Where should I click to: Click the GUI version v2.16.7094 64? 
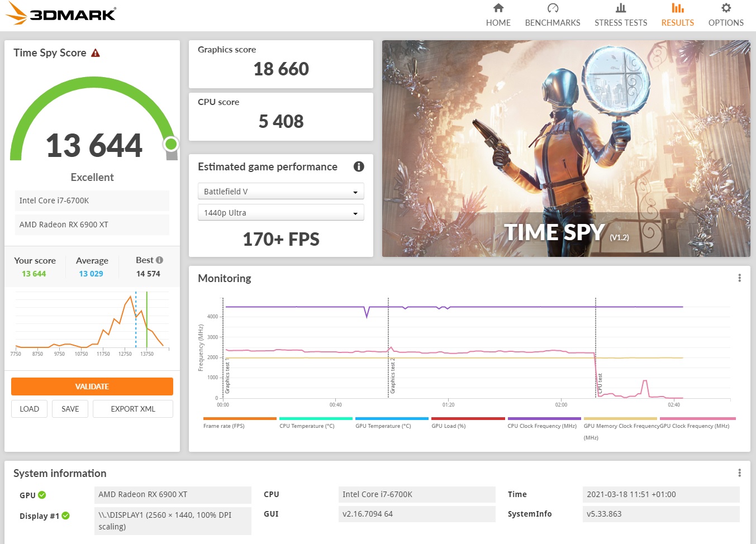click(417, 514)
